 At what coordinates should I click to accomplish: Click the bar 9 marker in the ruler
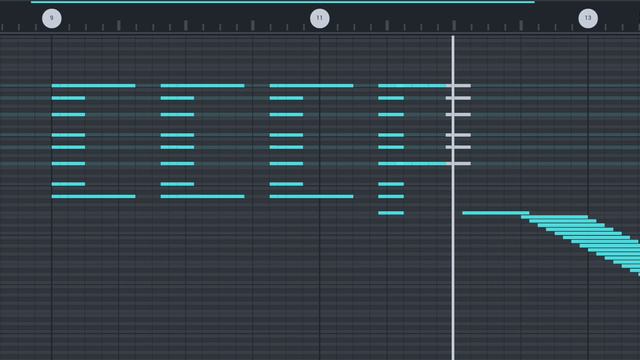[52, 18]
